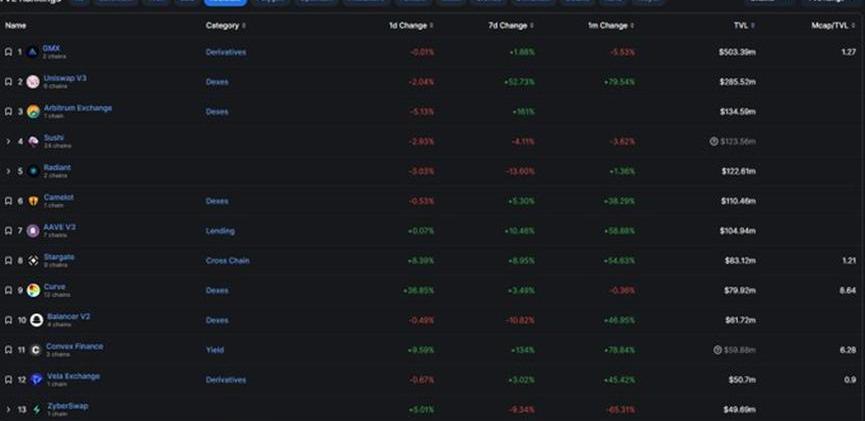Open the Sushi protocol link

(x=54, y=138)
